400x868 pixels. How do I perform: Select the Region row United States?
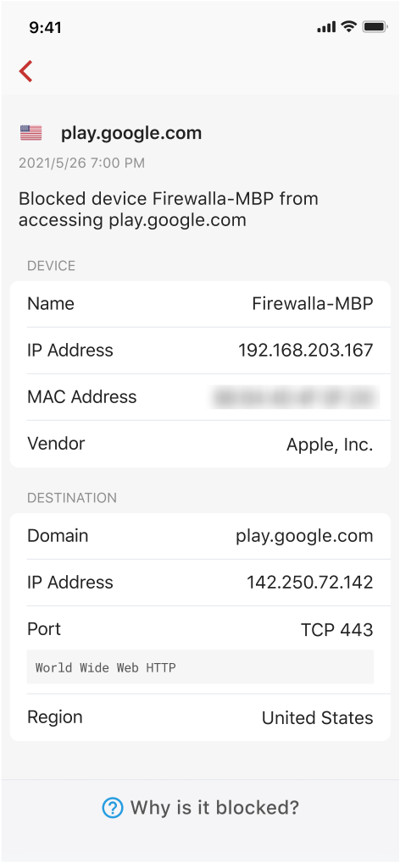pyautogui.click(x=200, y=717)
